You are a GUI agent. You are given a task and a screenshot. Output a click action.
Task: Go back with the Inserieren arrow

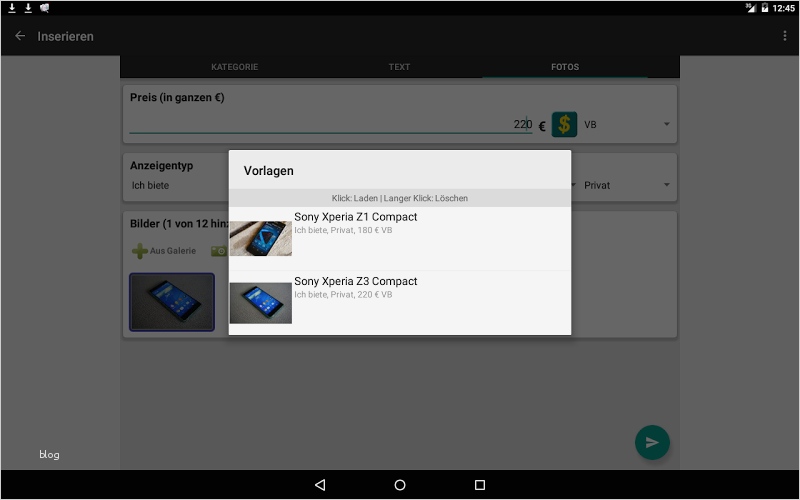20,36
